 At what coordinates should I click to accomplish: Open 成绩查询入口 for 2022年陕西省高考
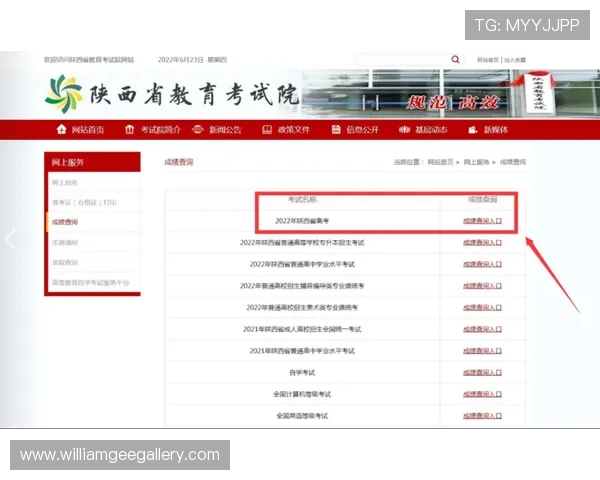click(x=482, y=221)
